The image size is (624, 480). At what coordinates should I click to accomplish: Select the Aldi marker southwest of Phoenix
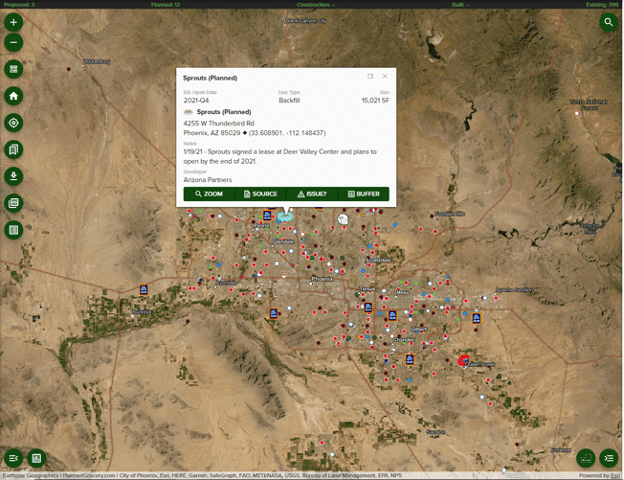pyautogui.click(x=273, y=314)
